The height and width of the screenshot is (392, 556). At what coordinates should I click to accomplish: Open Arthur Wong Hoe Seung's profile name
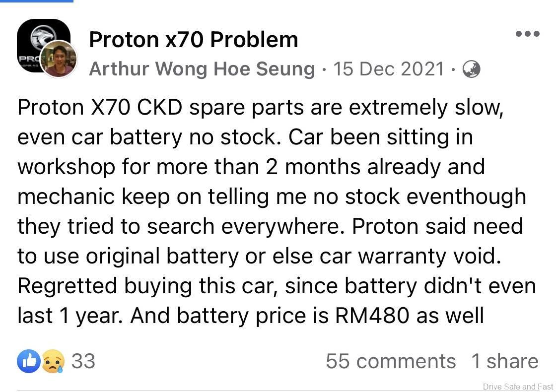click(202, 69)
